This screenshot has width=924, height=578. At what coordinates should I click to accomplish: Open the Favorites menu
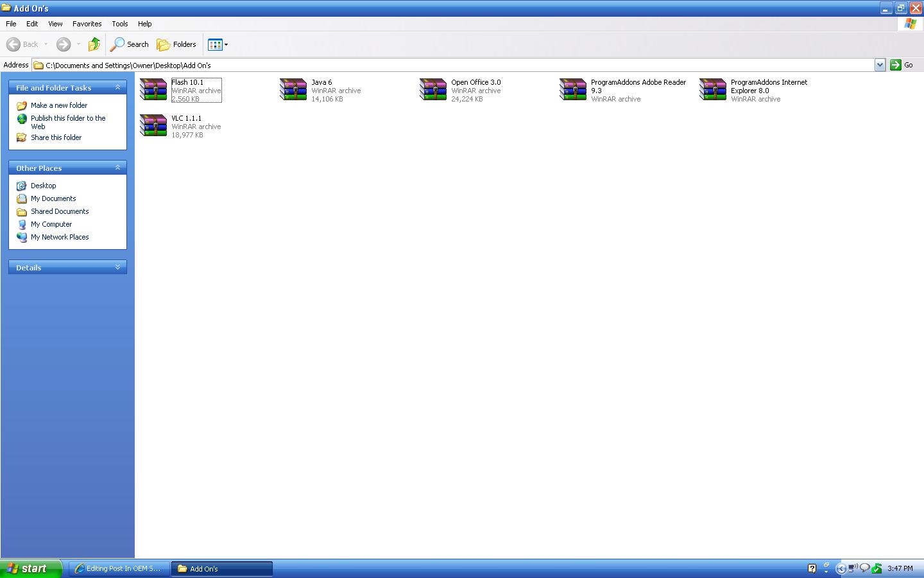pos(87,24)
